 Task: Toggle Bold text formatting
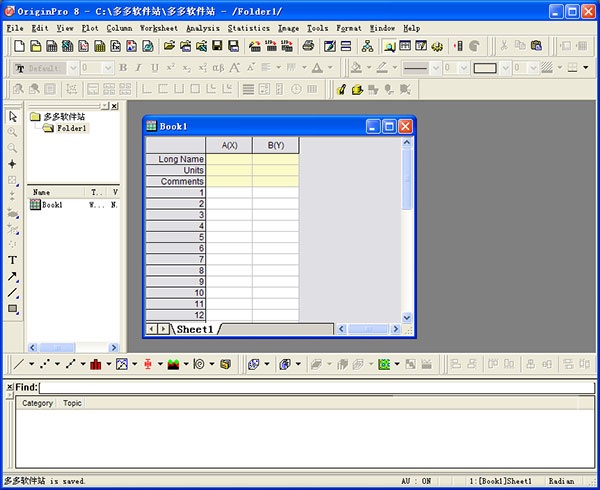point(123,68)
